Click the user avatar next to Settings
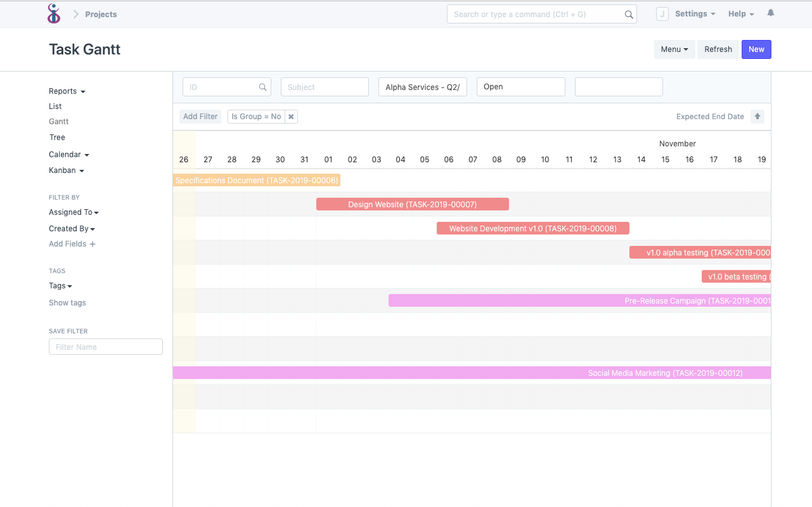The image size is (812, 507). click(x=662, y=13)
